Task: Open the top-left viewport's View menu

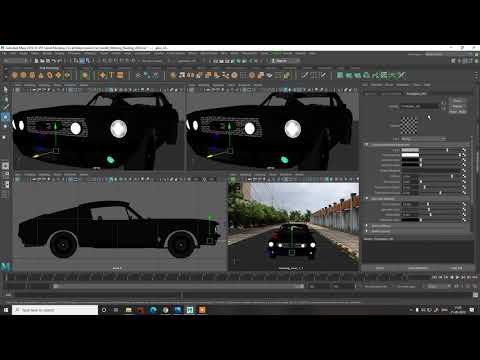Action: coord(18,85)
